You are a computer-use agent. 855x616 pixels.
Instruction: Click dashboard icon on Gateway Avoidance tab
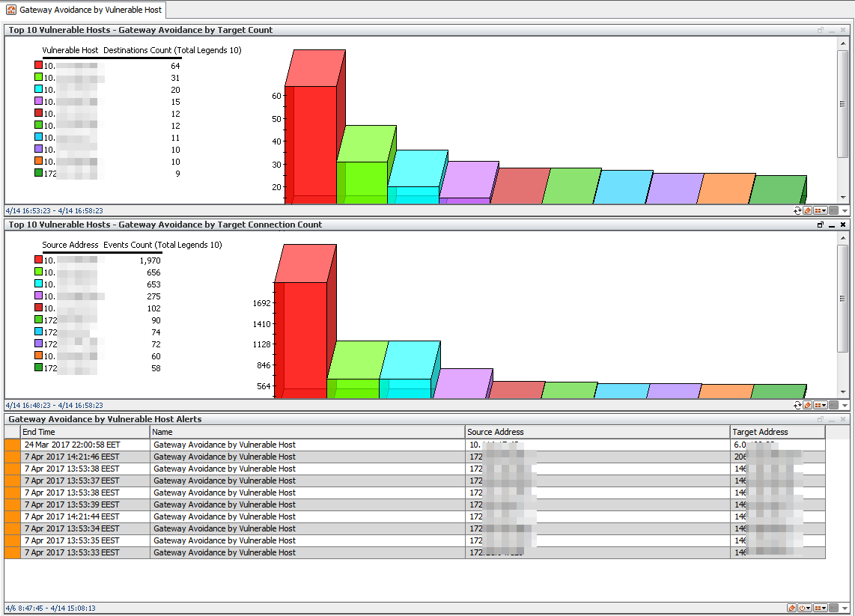(x=11, y=10)
